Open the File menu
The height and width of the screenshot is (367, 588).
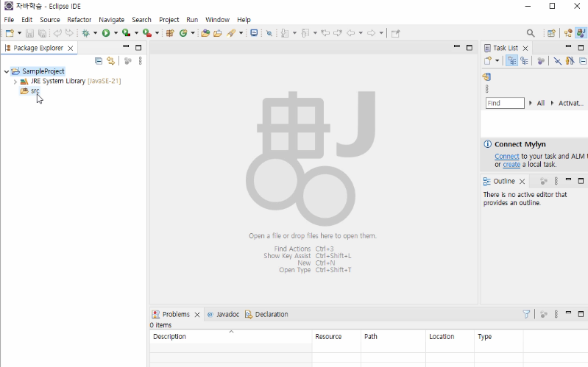(x=9, y=20)
